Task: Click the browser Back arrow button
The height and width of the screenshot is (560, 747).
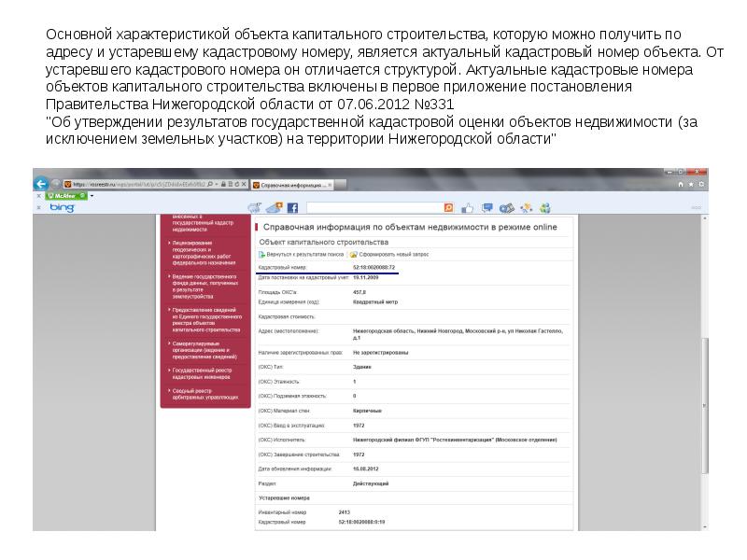Action: click(x=42, y=184)
